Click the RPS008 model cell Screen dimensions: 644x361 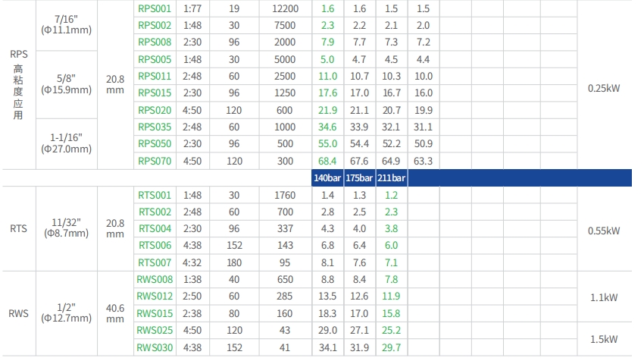pos(155,42)
